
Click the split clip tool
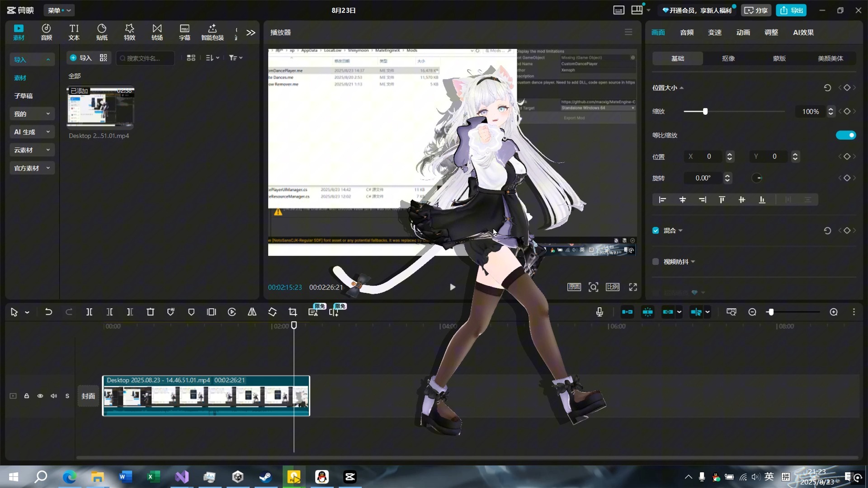(90, 312)
